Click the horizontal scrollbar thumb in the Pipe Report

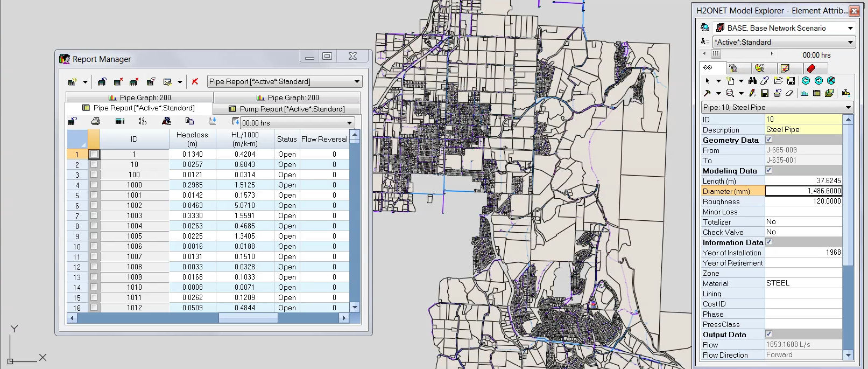(248, 318)
